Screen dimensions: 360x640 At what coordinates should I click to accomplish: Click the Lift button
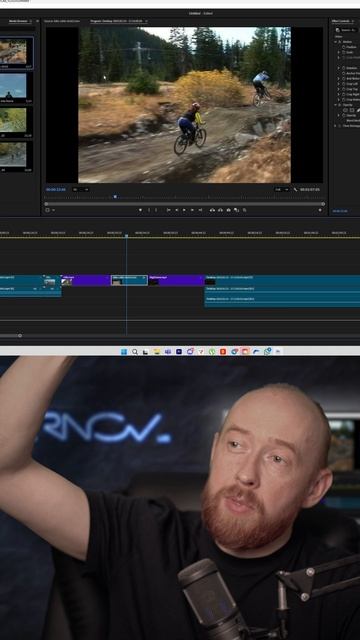pos(212,210)
